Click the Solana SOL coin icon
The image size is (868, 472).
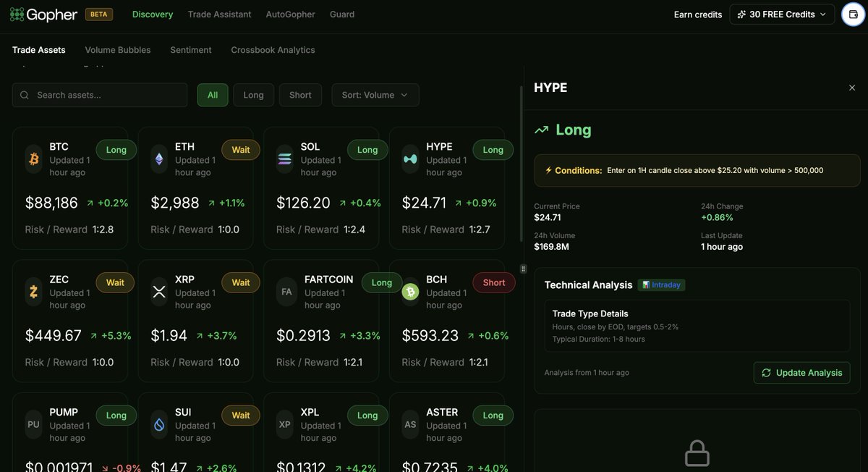tap(285, 159)
